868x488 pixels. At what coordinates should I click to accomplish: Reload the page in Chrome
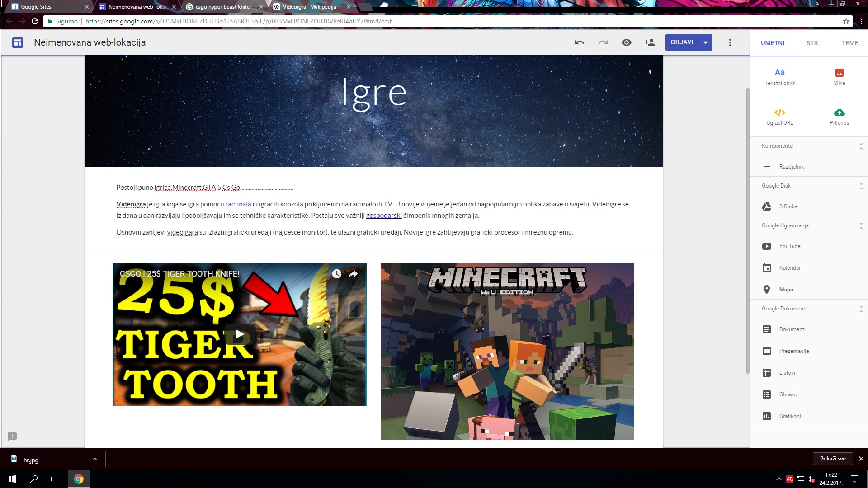coord(35,21)
